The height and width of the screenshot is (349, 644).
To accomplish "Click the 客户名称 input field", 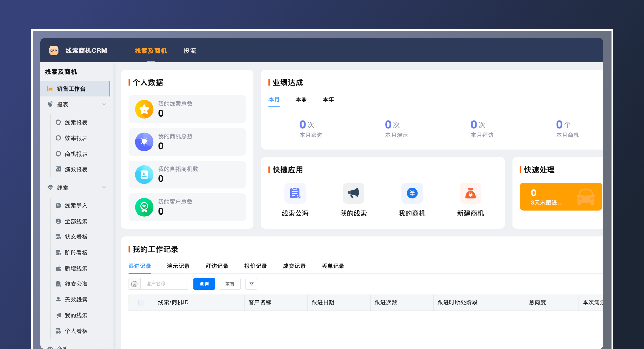I will click(x=164, y=284).
